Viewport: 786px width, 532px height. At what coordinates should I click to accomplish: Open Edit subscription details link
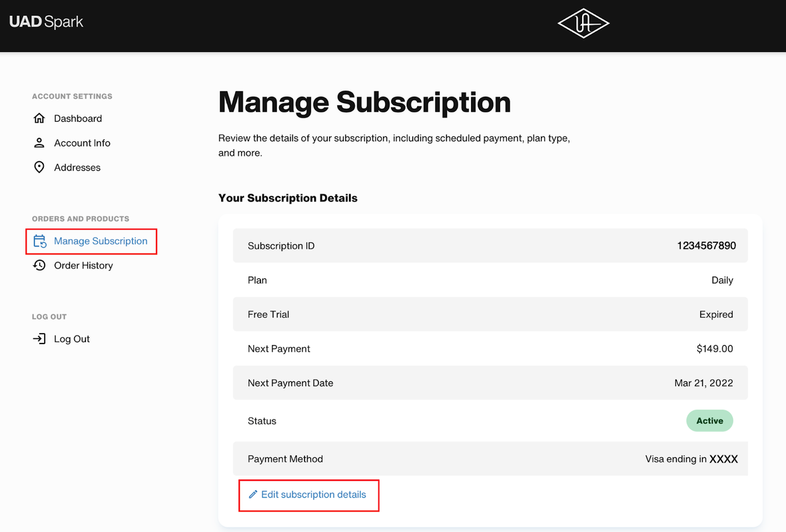click(313, 495)
